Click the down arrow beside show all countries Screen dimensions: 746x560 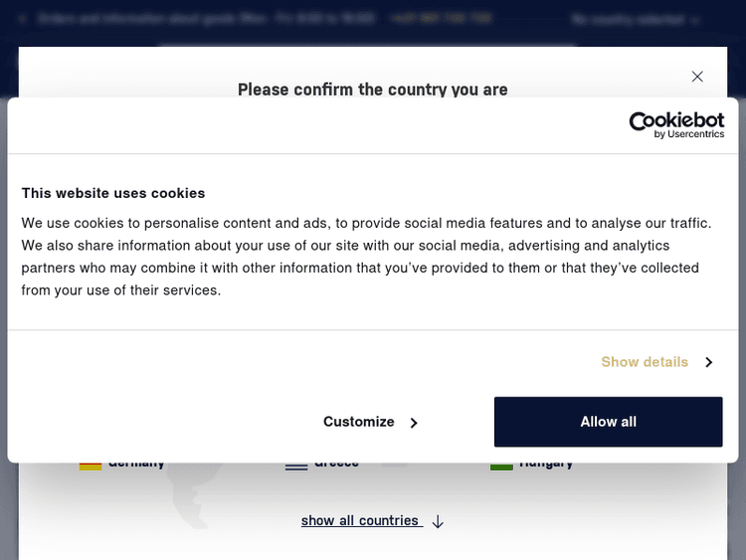point(438,521)
